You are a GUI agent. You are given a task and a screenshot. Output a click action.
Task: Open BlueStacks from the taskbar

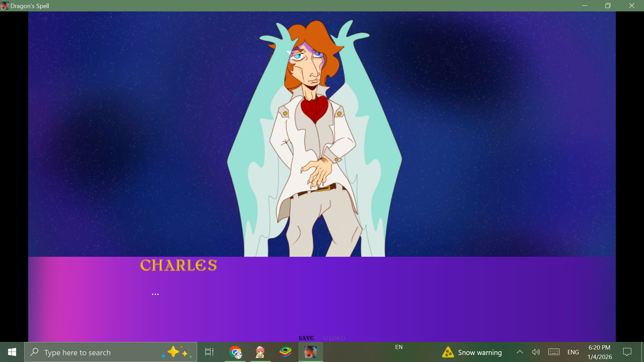(285, 352)
